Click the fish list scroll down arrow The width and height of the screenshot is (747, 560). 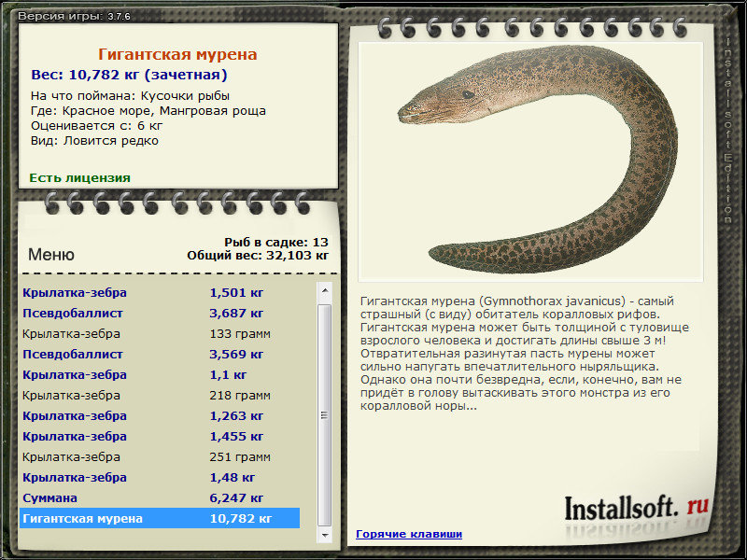click(324, 535)
